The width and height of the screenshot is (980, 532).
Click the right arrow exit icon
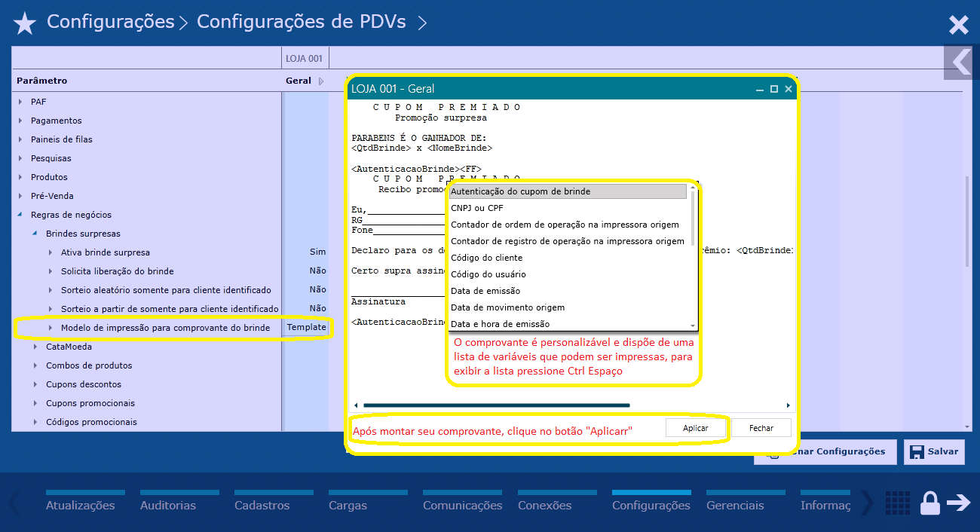pos(959,503)
